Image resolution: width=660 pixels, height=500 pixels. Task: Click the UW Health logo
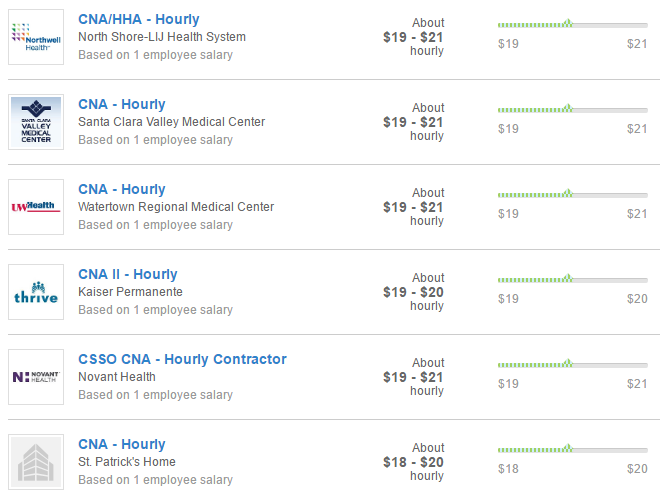36,207
